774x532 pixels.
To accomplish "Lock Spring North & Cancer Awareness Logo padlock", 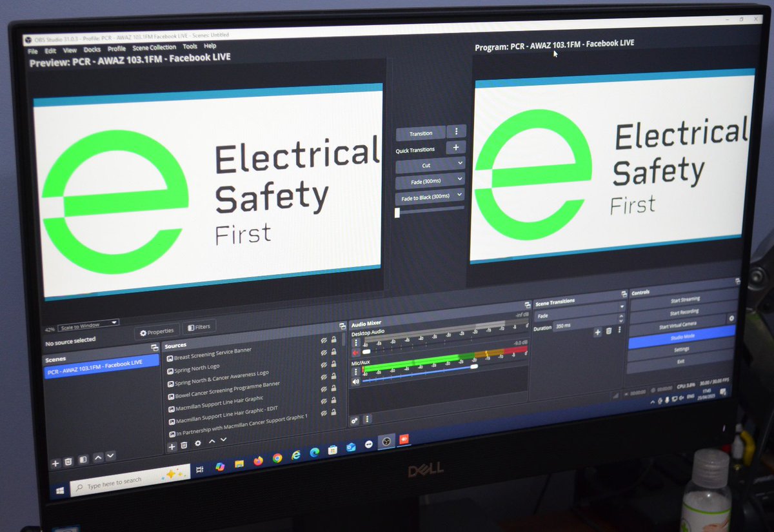I will tap(334, 363).
